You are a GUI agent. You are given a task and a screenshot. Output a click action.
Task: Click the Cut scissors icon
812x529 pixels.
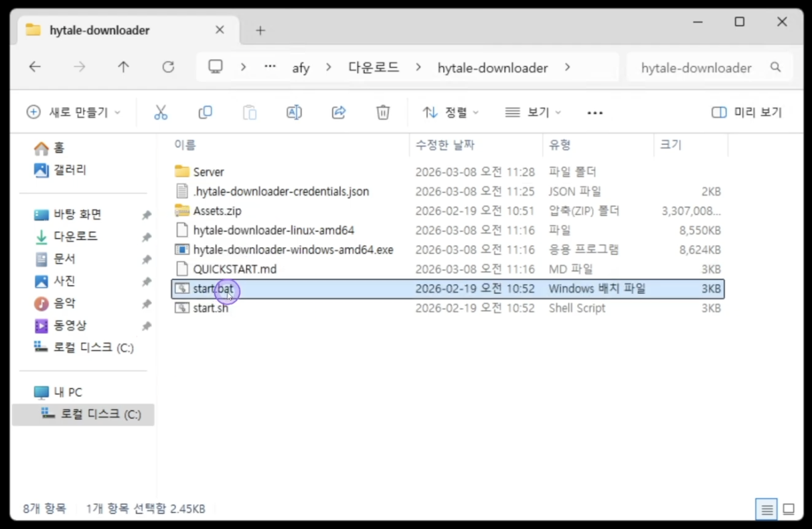161,112
